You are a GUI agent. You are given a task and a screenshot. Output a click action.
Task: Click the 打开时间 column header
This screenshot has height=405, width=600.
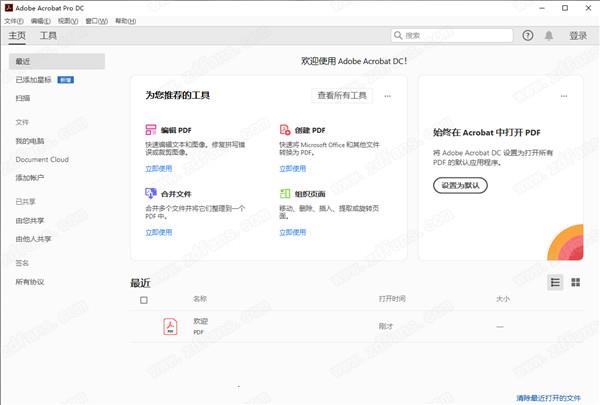(x=392, y=299)
